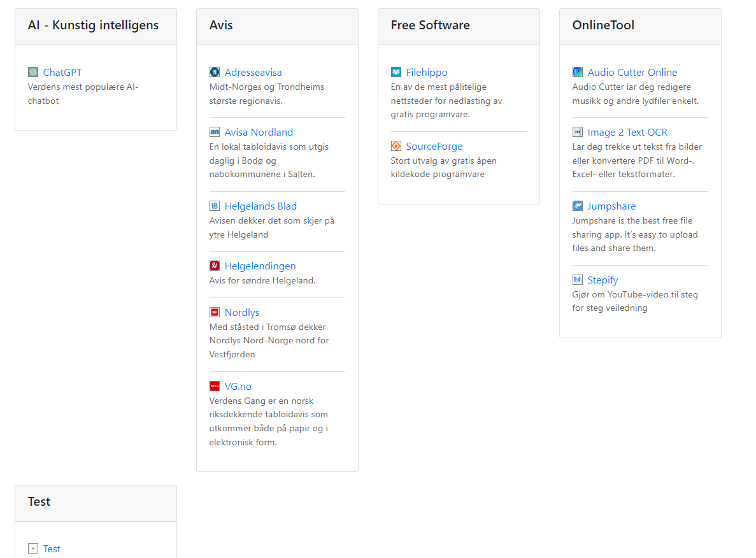Click the Helgelands Blad favicon icon

tap(215, 206)
